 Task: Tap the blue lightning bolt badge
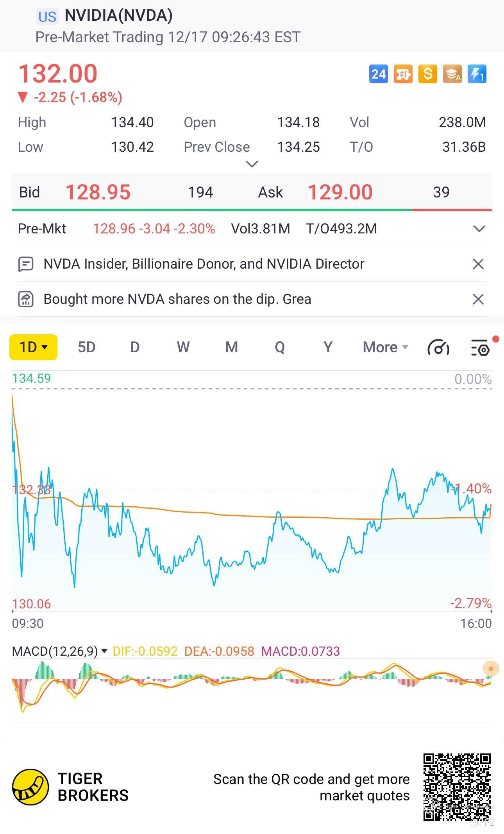(477, 74)
